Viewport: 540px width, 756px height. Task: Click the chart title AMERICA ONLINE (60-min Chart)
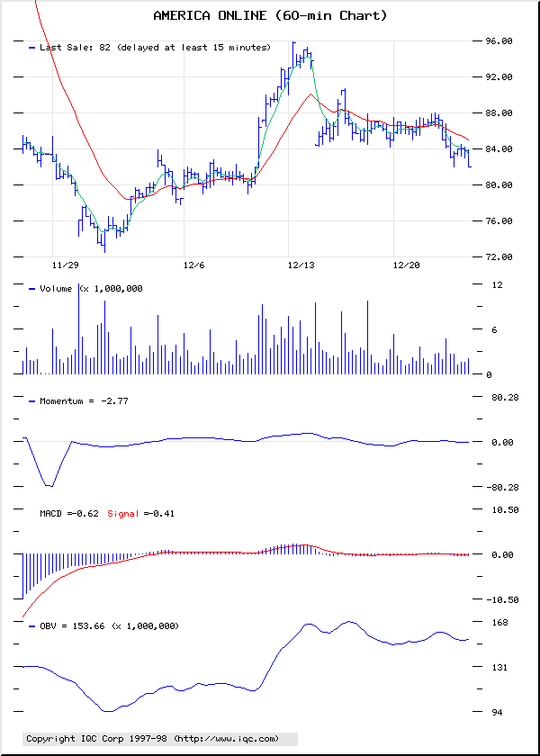point(270,16)
